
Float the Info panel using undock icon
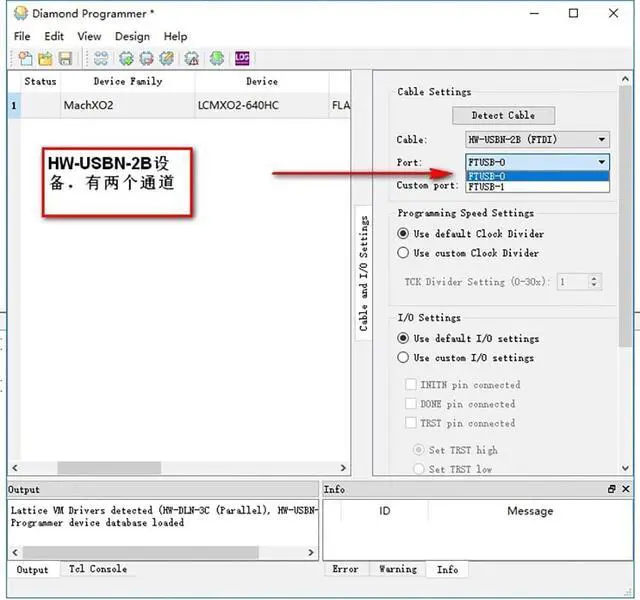click(612, 489)
